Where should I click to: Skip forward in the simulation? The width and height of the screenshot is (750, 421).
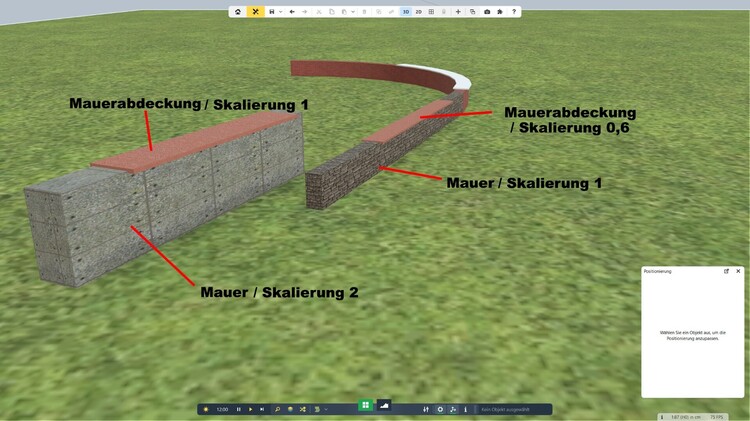(x=262, y=410)
